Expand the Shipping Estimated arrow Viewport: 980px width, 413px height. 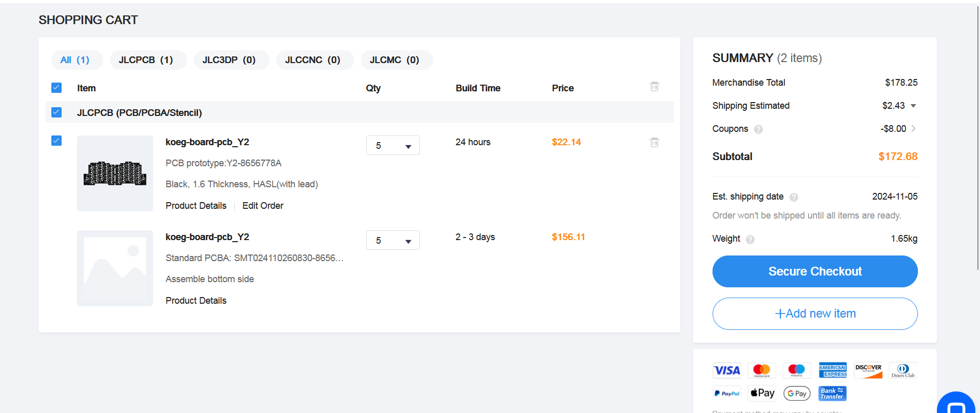pos(913,106)
